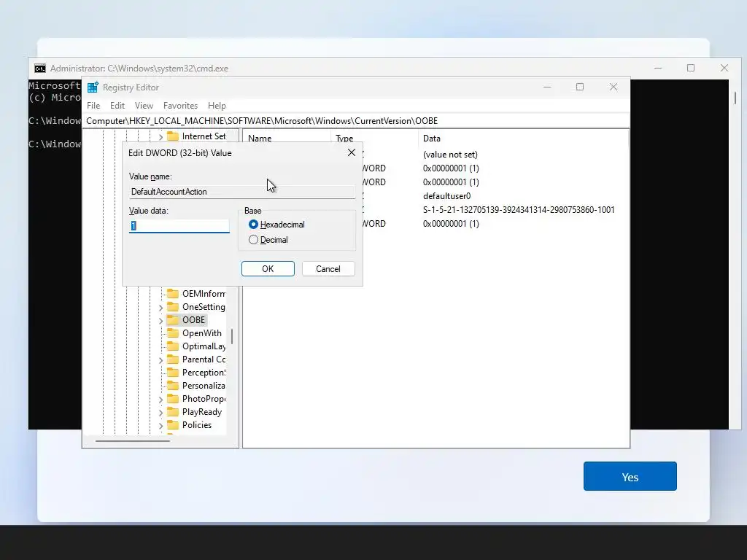This screenshot has height=560, width=747.
Task: Close the cmd.exe window
Action: pos(724,68)
